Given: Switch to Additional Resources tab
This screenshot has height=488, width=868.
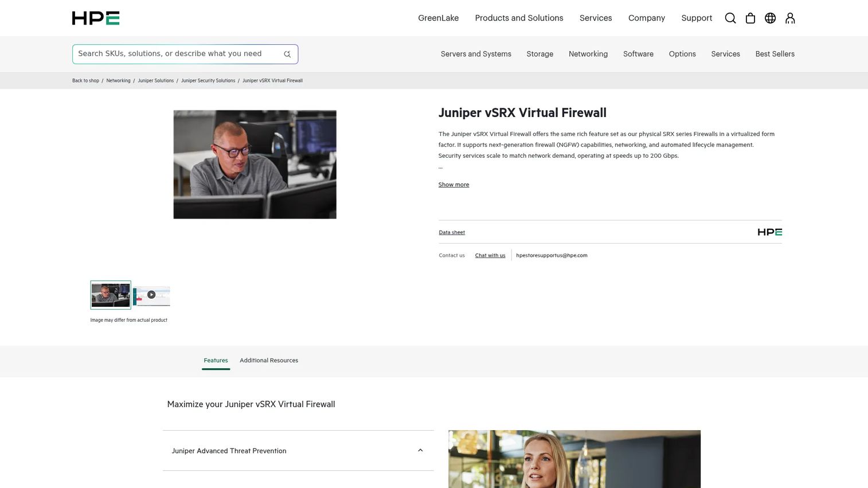Looking at the screenshot, I should tap(269, 361).
